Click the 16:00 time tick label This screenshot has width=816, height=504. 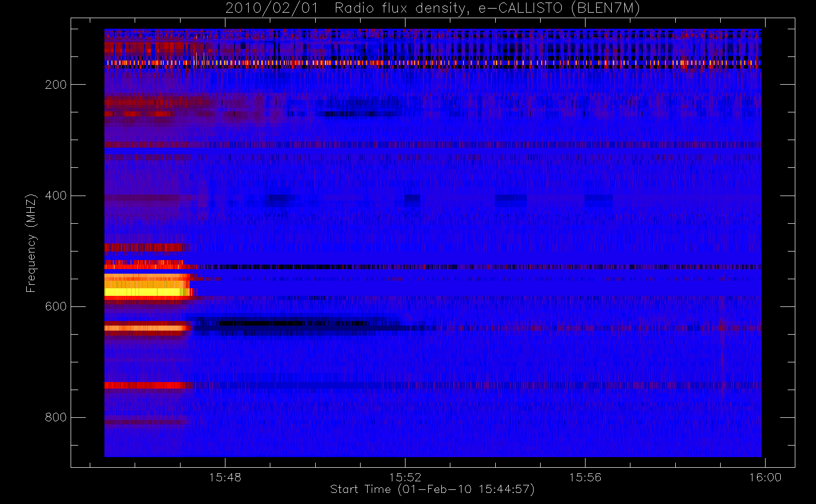(765, 477)
